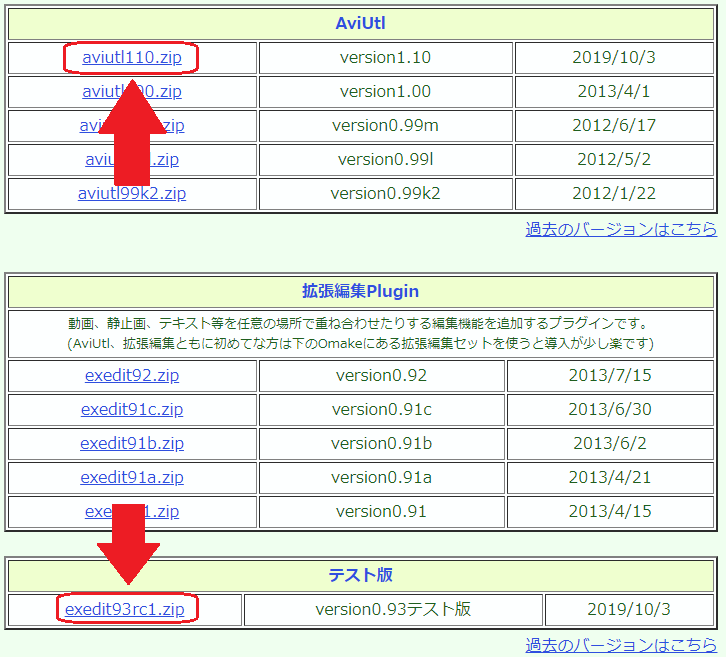Open past plugin versions link at bottom
The image size is (726, 657).
(x=621, y=645)
